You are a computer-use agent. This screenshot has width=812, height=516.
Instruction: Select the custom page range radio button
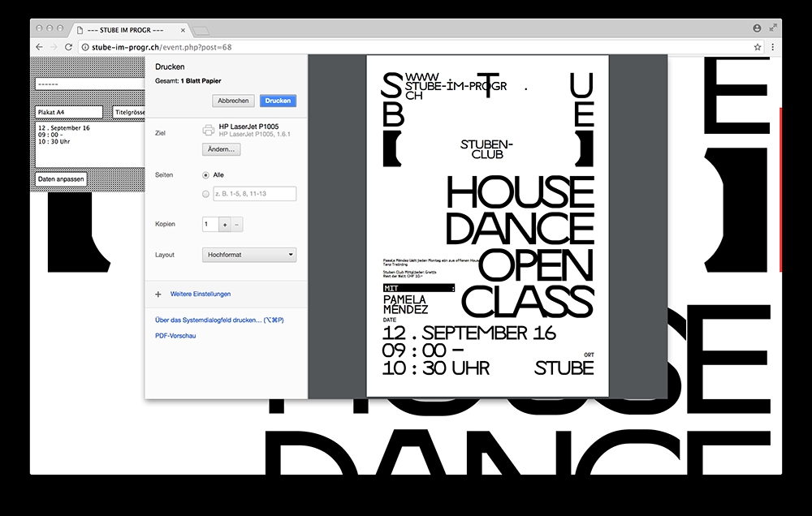point(205,194)
